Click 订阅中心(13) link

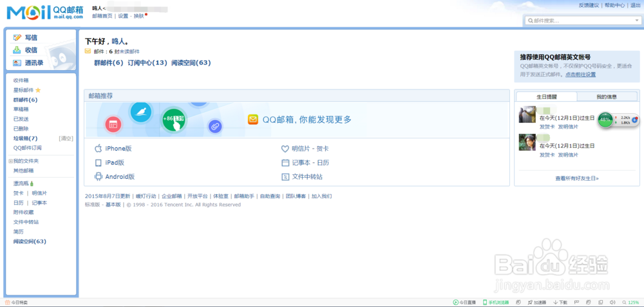148,63
